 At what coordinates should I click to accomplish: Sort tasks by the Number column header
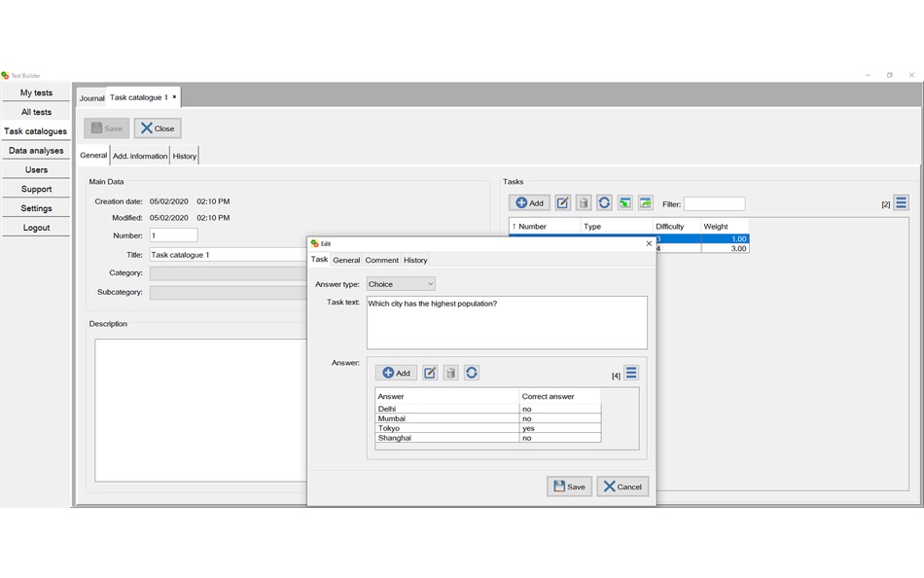click(x=545, y=227)
